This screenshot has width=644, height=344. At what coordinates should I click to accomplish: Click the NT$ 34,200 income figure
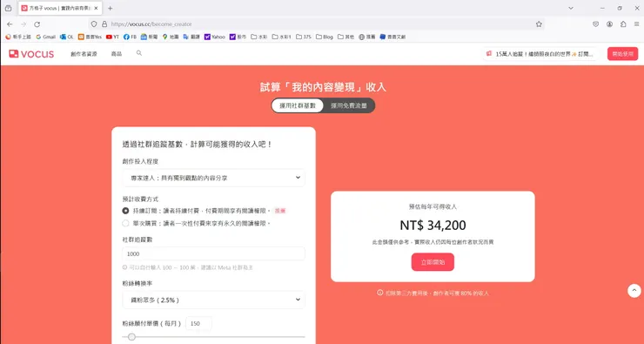pyautogui.click(x=433, y=226)
